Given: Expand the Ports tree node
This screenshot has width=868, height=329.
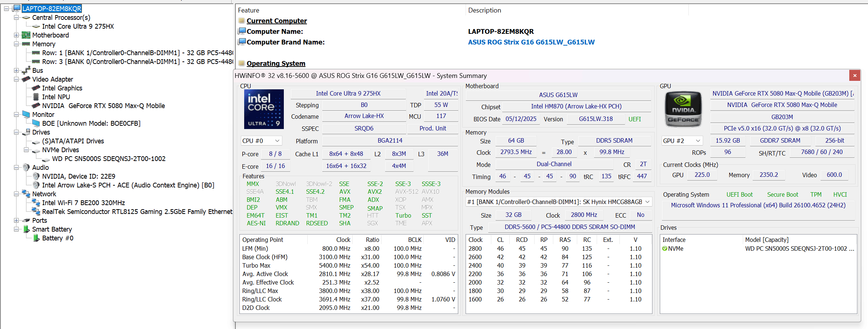Looking at the screenshot, I should click(x=16, y=221).
